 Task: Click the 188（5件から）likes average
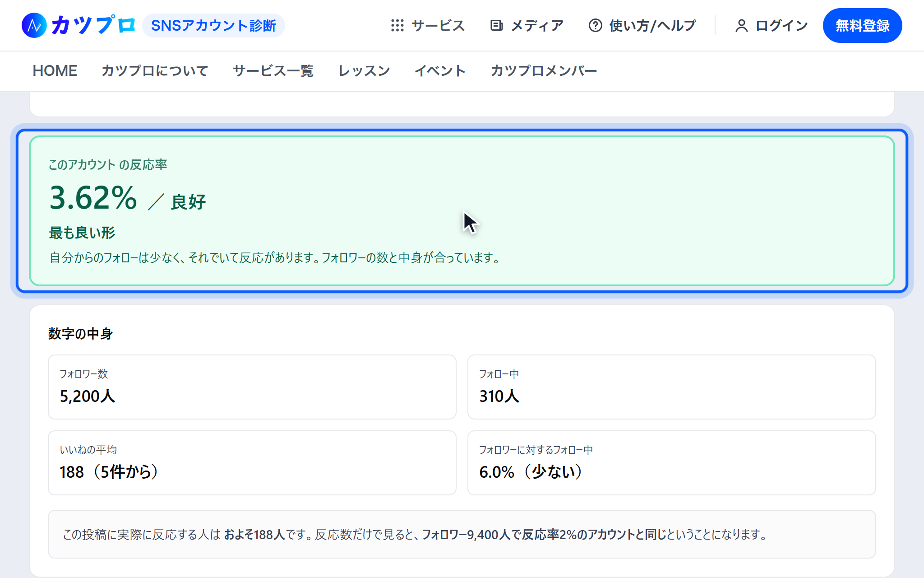coord(109,472)
